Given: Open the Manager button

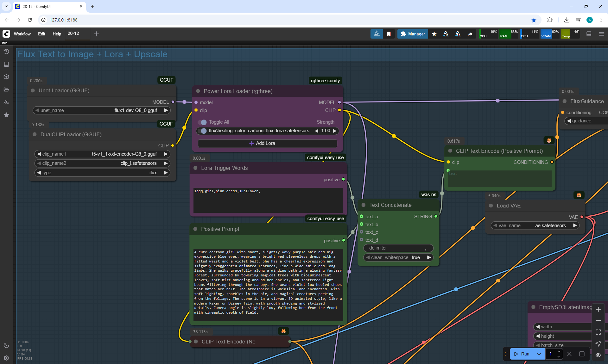Looking at the screenshot, I should 413,34.
